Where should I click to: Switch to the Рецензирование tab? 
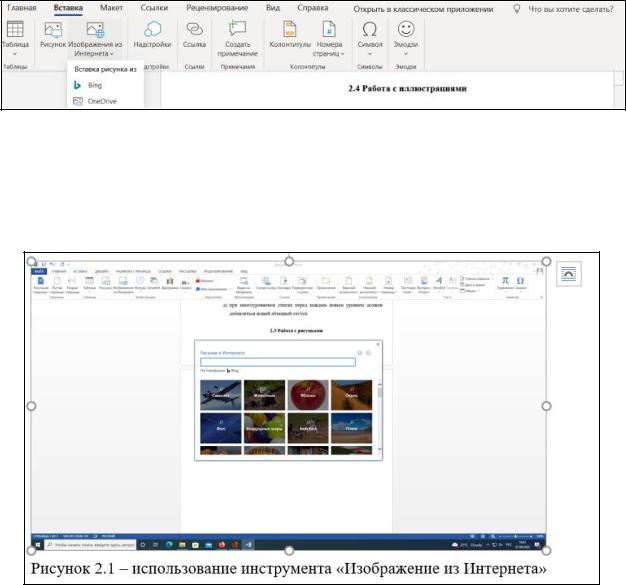[217, 8]
